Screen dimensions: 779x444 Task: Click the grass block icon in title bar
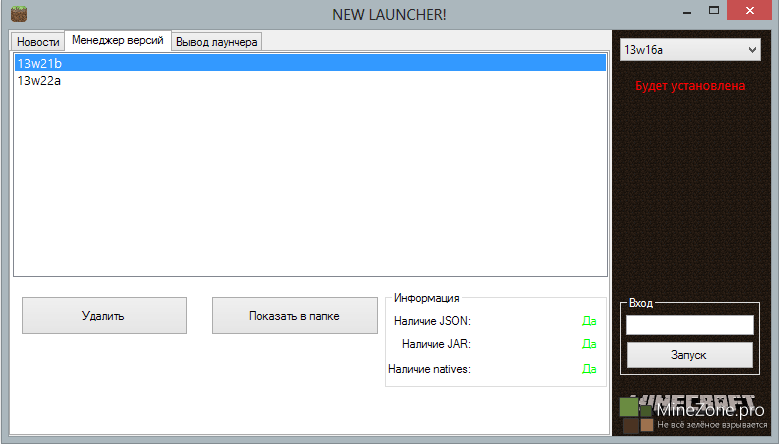click(x=17, y=14)
